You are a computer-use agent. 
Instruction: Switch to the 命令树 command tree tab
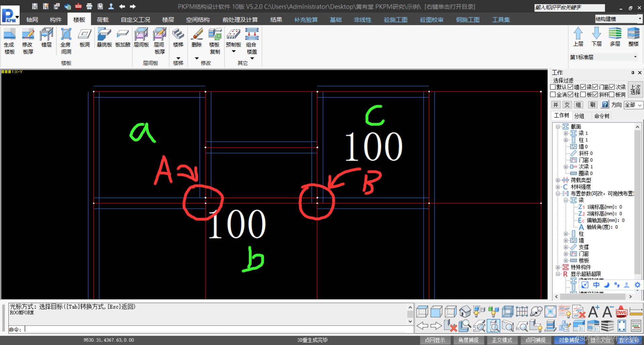(602, 116)
